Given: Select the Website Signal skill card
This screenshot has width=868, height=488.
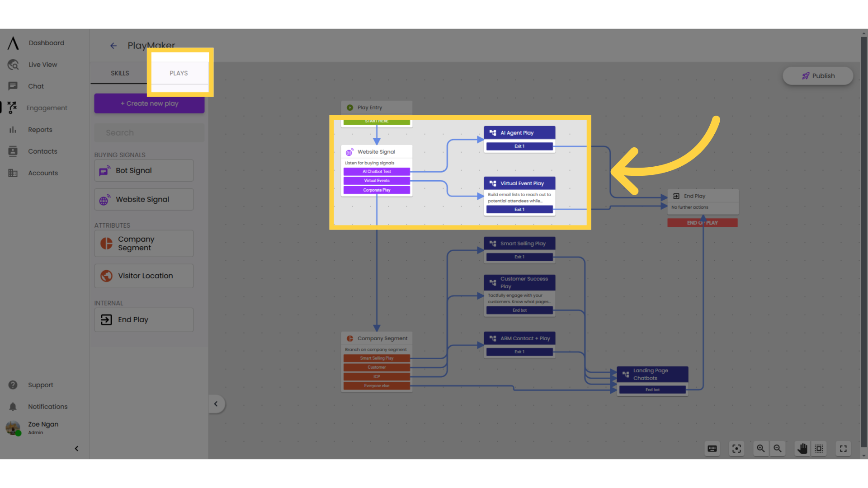Looking at the screenshot, I should coord(144,200).
